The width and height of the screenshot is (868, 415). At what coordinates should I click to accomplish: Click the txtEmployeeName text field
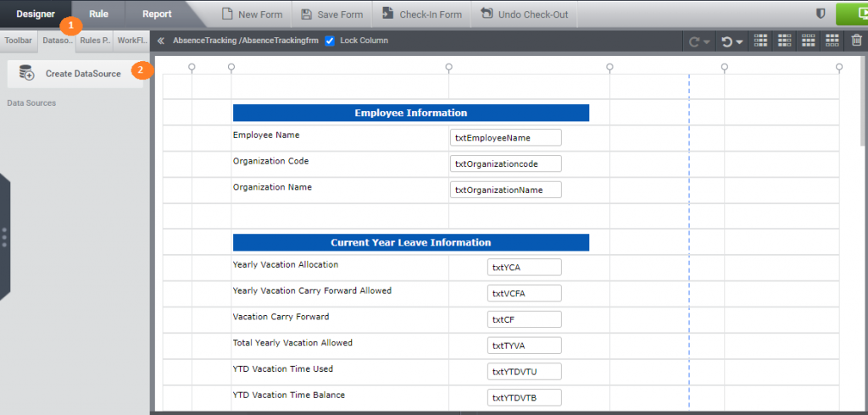pos(505,137)
